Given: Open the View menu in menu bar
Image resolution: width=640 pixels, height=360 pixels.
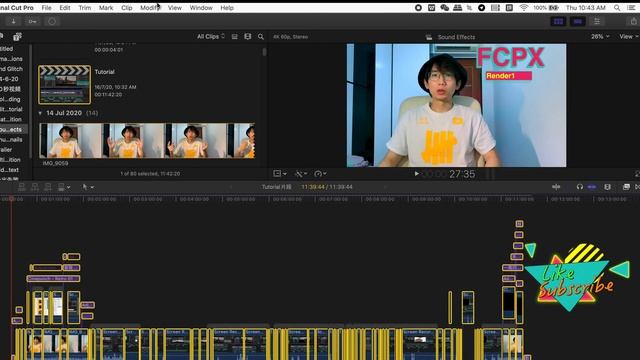Looking at the screenshot, I should (x=175, y=8).
